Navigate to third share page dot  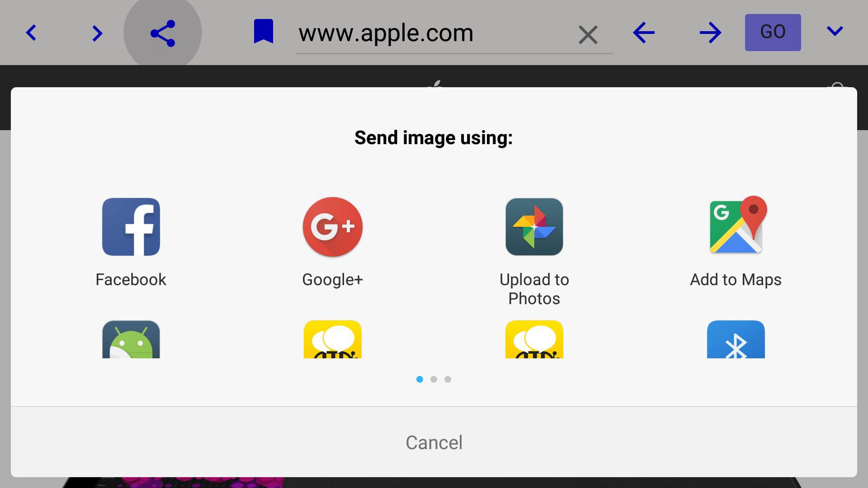point(448,379)
